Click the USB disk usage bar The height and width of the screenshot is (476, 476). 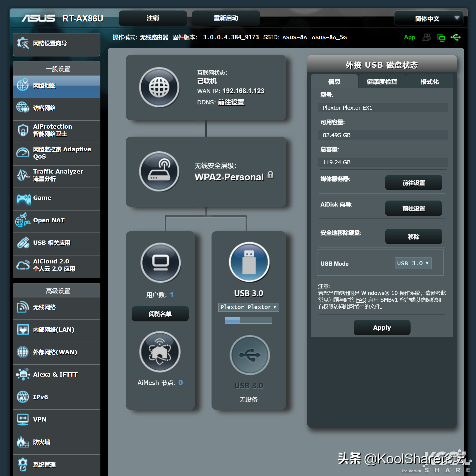coord(248,320)
